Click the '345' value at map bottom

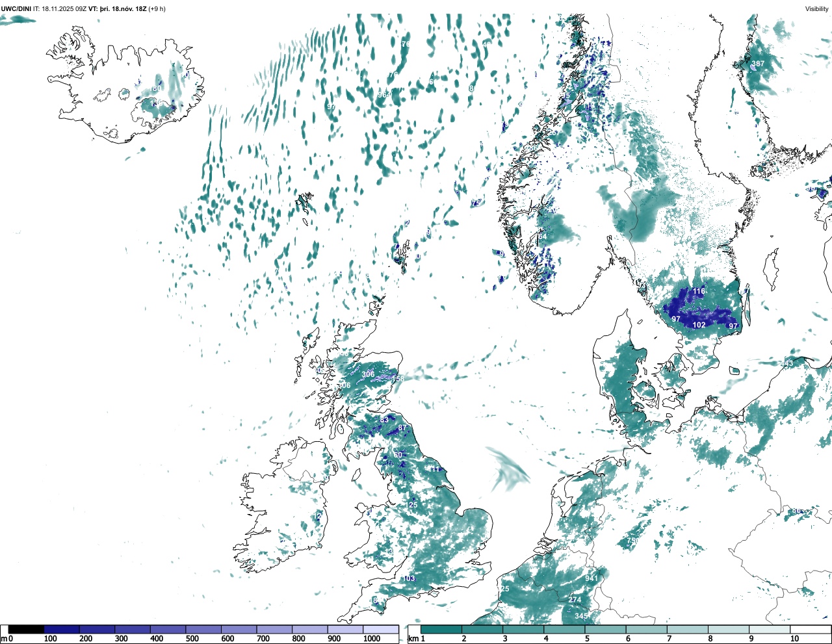coord(581,616)
